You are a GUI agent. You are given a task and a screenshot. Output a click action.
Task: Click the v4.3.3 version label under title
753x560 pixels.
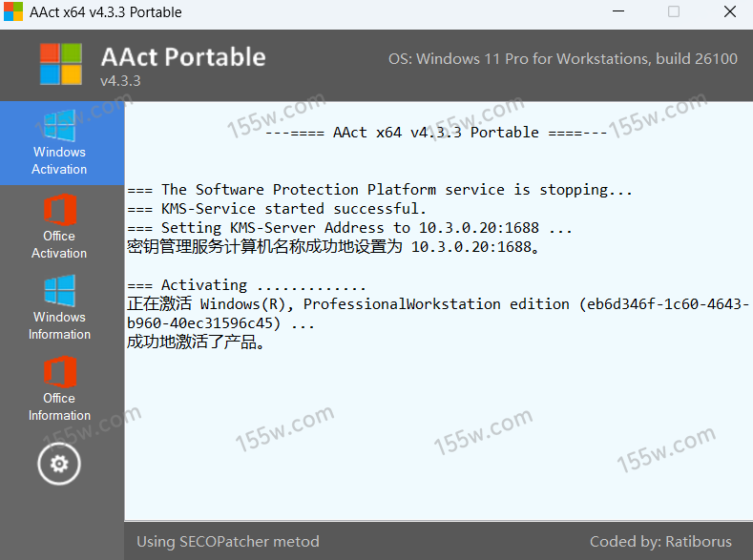point(120,81)
